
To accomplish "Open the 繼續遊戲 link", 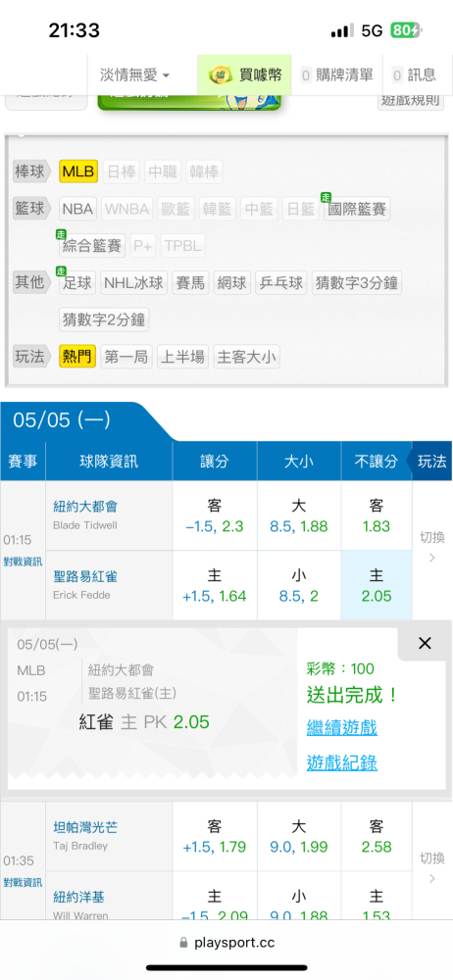I will (341, 727).
